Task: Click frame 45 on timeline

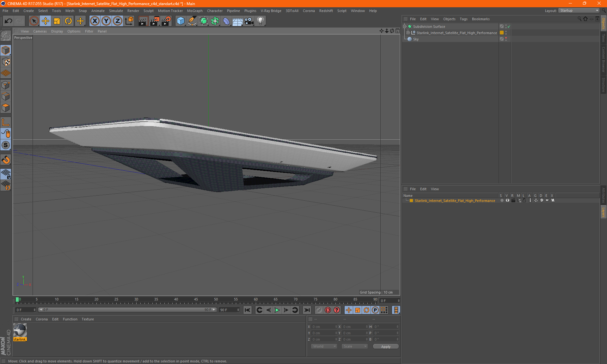Action: coord(196,300)
